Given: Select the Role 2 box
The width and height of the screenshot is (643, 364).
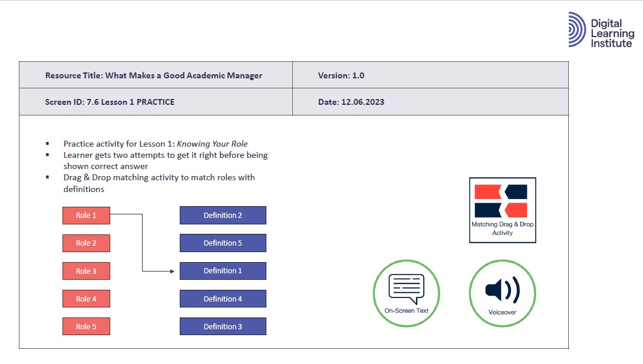Looking at the screenshot, I should (x=86, y=243).
